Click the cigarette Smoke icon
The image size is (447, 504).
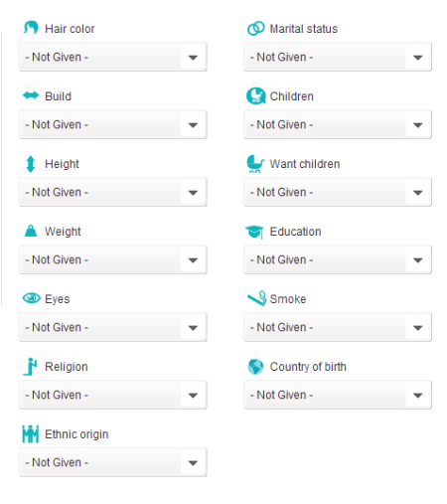tap(256, 298)
